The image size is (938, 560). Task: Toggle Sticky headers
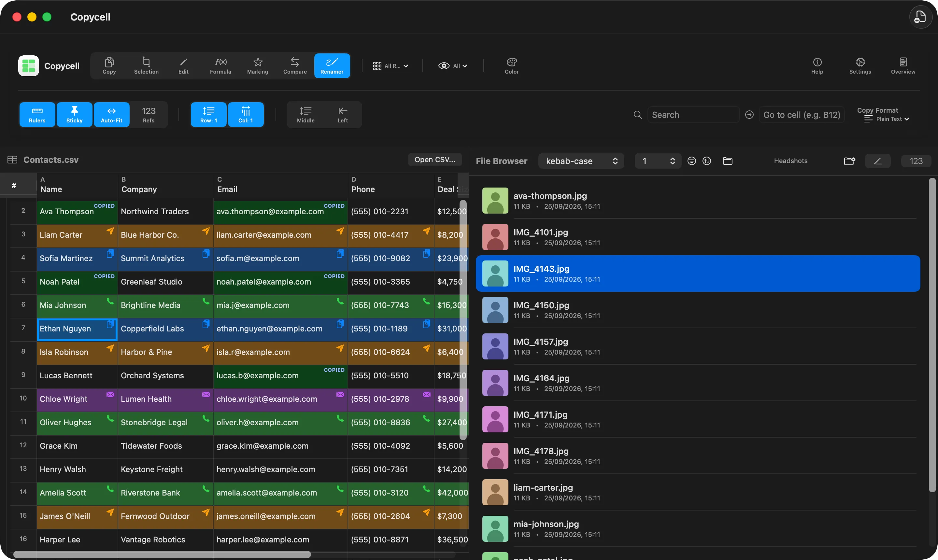[74, 114]
